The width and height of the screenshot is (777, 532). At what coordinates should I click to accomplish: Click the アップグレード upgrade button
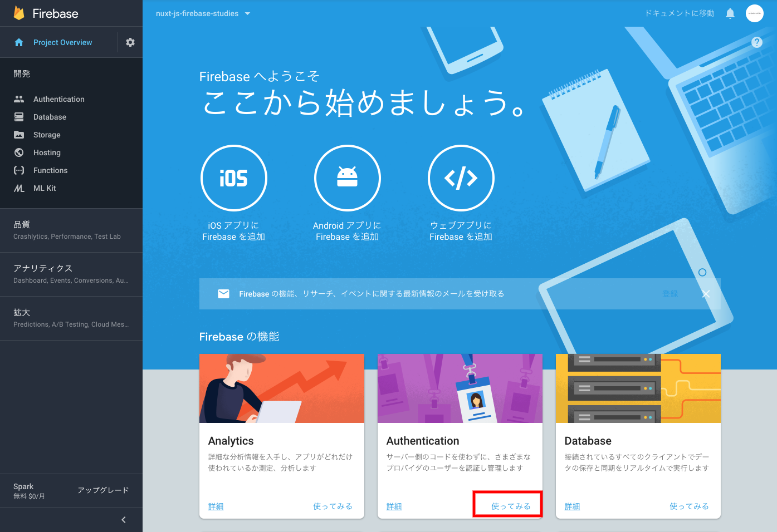pos(103,490)
